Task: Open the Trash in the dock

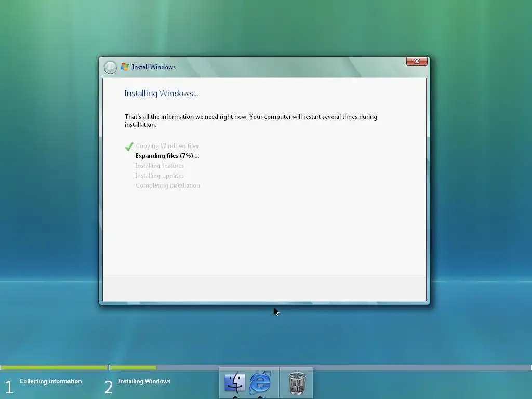Action: click(297, 383)
